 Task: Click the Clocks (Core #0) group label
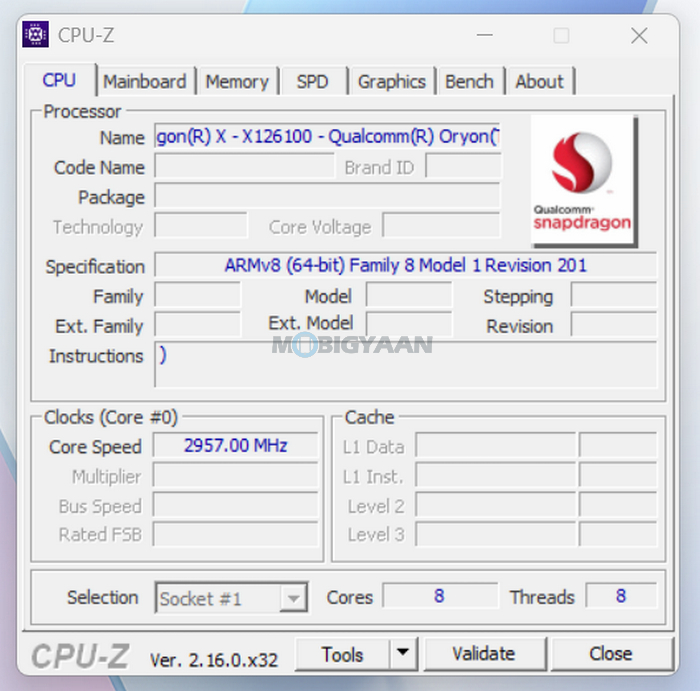click(111, 417)
